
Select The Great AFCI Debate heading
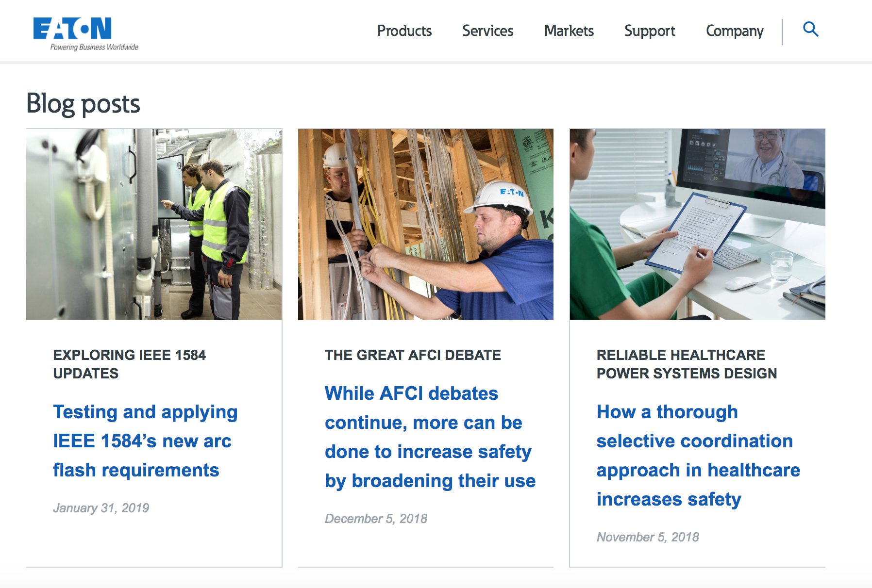pyautogui.click(x=413, y=355)
